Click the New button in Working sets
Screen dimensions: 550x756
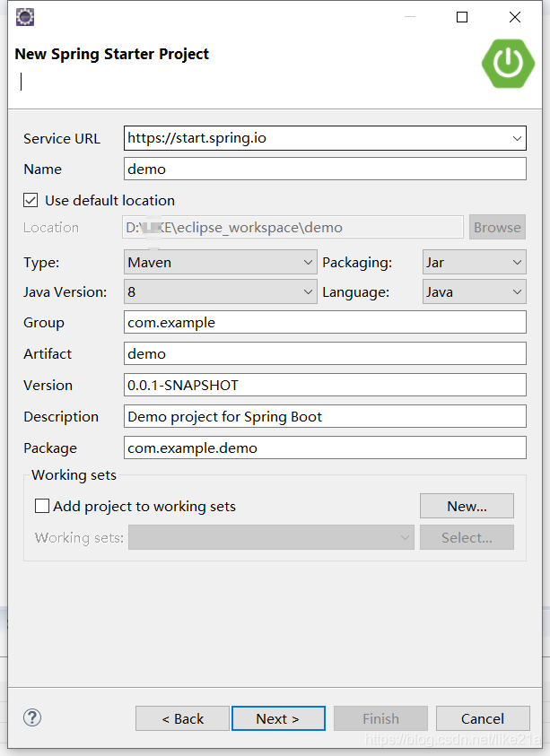(467, 506)
